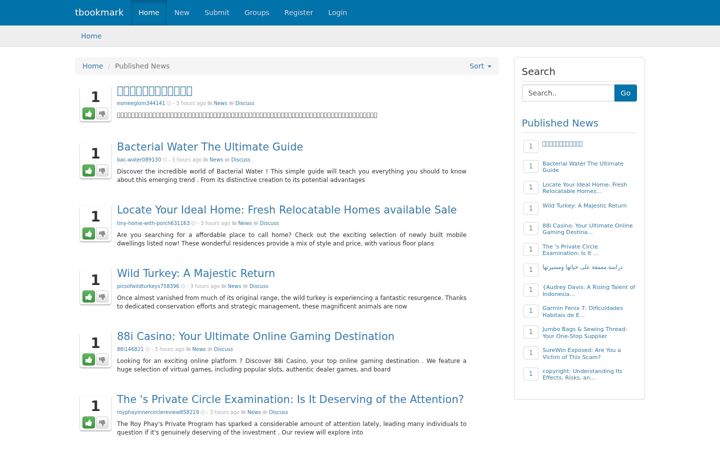Downvote the Locate Your Ideal Home post

click(102, 234)
